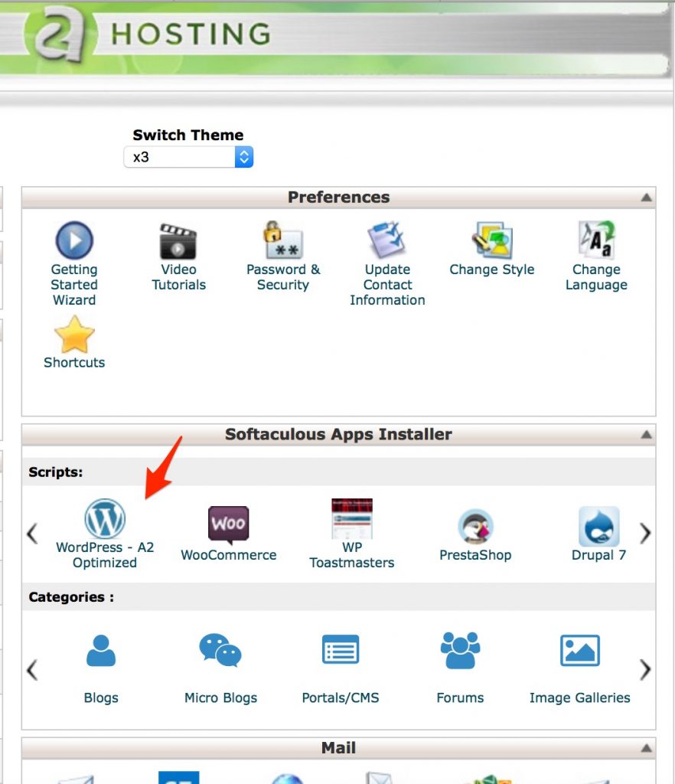Show next scripts with right chevron
The width and height of the screenshot is (675, 784).
tap(645, 534)
